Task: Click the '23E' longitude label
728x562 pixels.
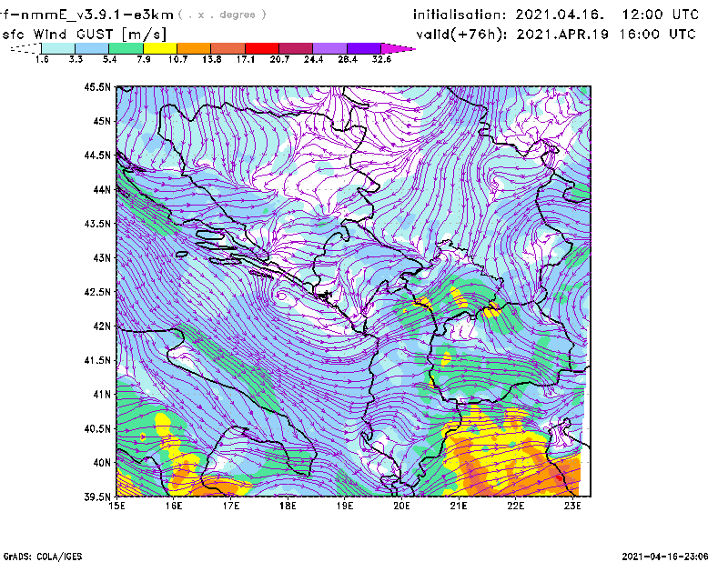Action: (572, 506)
